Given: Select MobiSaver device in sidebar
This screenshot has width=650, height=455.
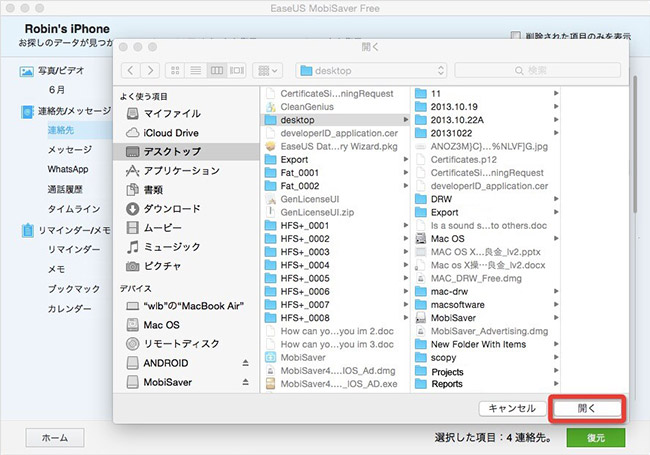Looking at the screenshot, I should coord(186,382).
